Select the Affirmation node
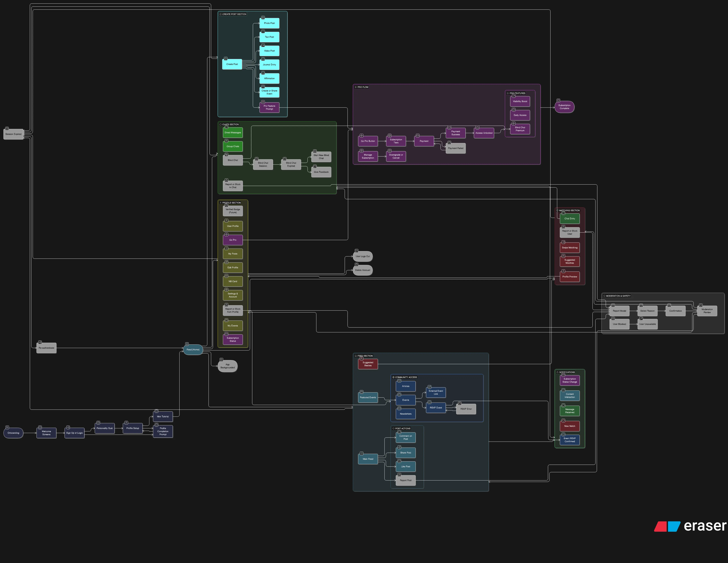Screen dimensions: 728x563 (x=269, y=78)
